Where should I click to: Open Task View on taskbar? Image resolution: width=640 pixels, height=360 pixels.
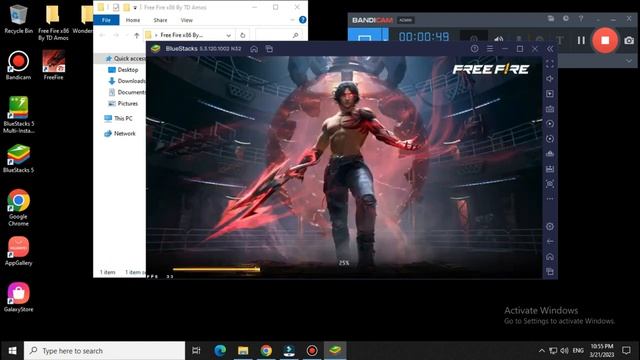pos(196,351)
